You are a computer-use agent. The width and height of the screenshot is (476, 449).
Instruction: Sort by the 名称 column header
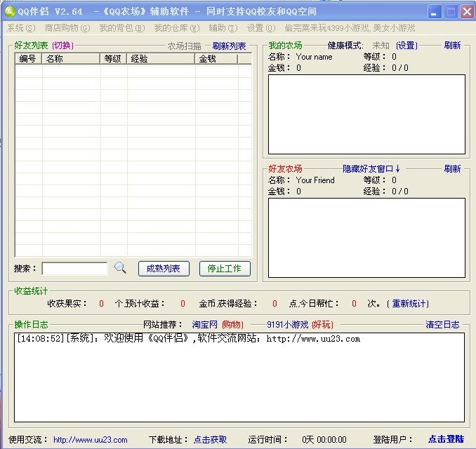tap(71, 58)
